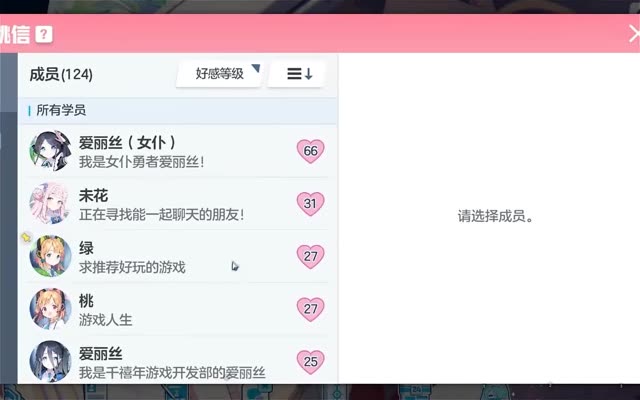Click the 31 affection heart icon

[310, 203]
